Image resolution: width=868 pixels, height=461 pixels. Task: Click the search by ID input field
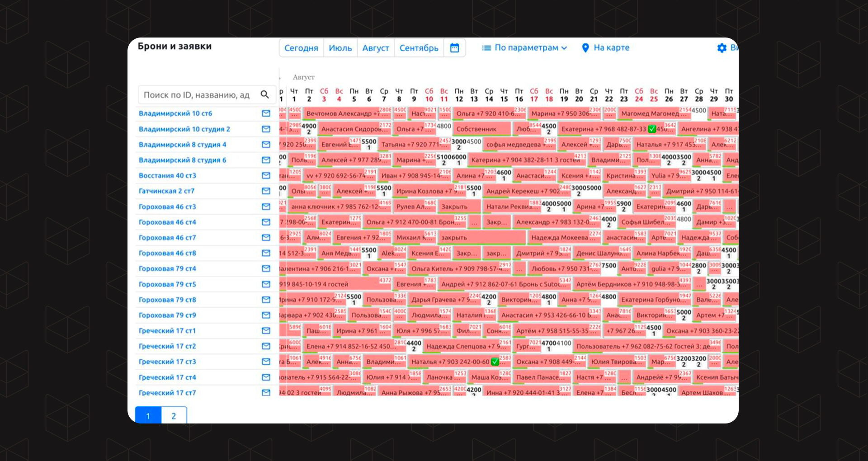(x=197, y=95)
